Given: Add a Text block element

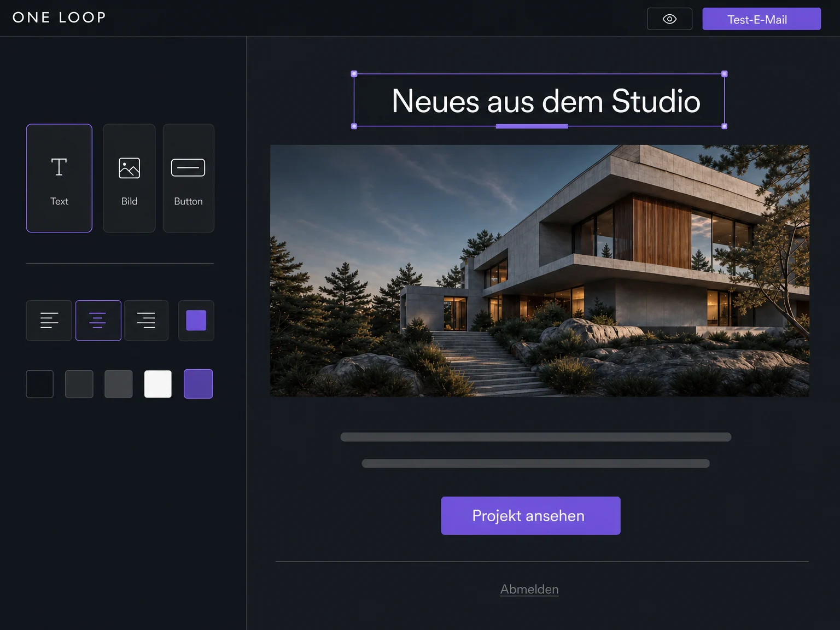Looking at the screenshot, I should coord(59,178).
